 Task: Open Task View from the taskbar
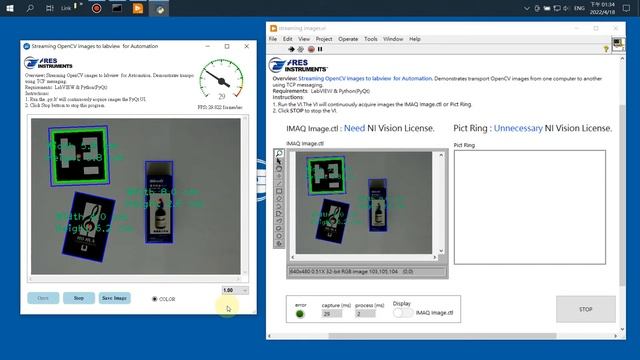(49, 8)
